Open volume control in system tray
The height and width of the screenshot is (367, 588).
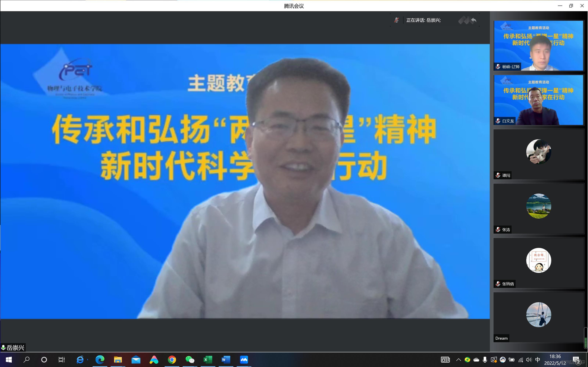tap(529, 360)
